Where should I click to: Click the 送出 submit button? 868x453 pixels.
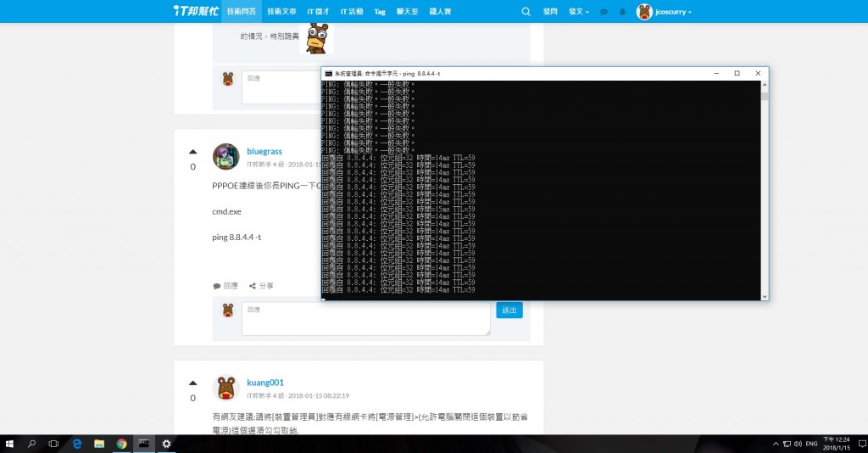[x=509, y=310]
